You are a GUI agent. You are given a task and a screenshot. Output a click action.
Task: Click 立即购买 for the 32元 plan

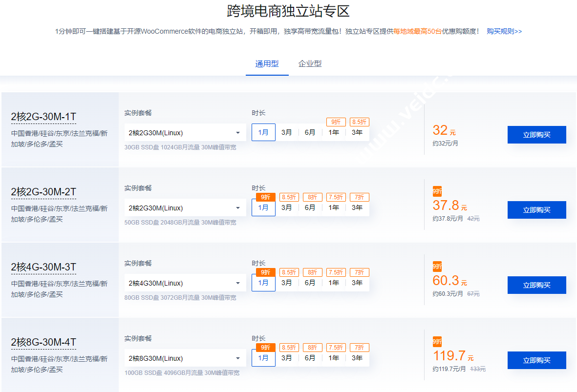536,135
